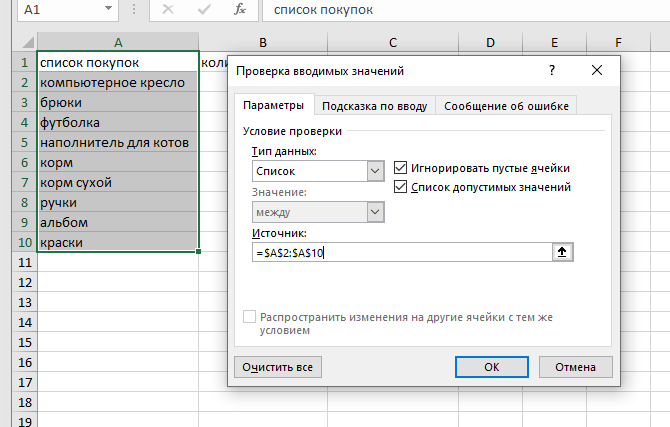Click the Очистить все button

point(278,367)
